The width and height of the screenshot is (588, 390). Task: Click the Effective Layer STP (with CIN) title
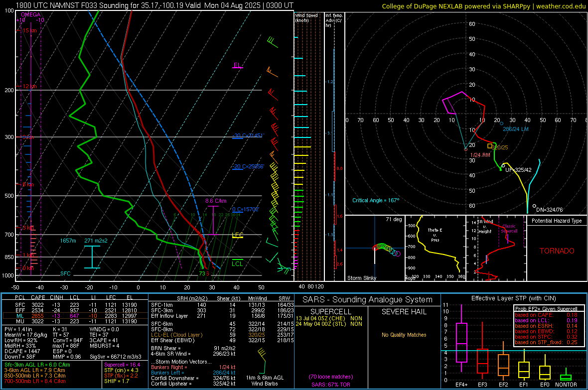[513, 298]
